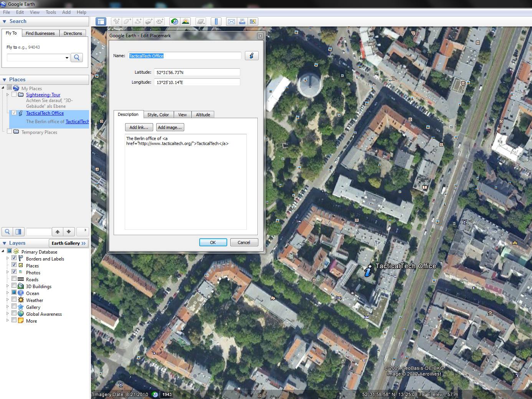Expand the Photos layer tree
532x399 pixels.
[x=7, y=272]
